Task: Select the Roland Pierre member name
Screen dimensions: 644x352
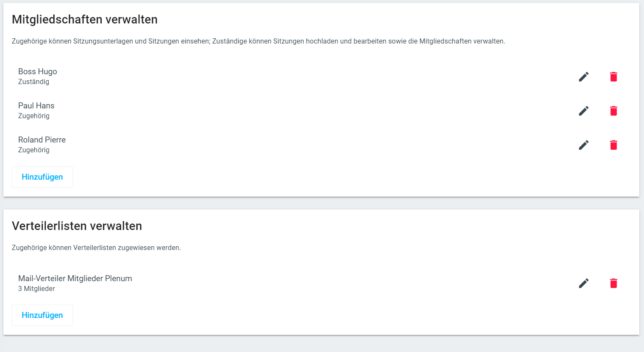Action: coord(42,140)
